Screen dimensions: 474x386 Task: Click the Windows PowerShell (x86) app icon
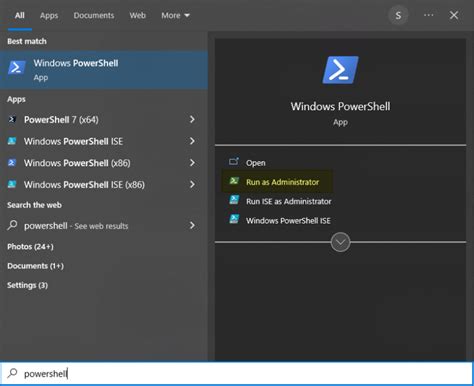click(12, 163)
